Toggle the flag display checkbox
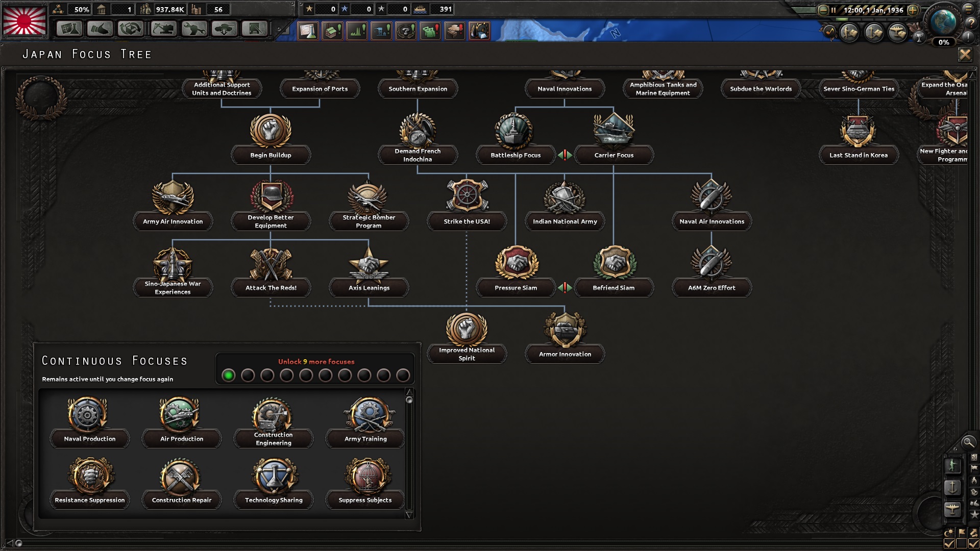 pos(962,544)
